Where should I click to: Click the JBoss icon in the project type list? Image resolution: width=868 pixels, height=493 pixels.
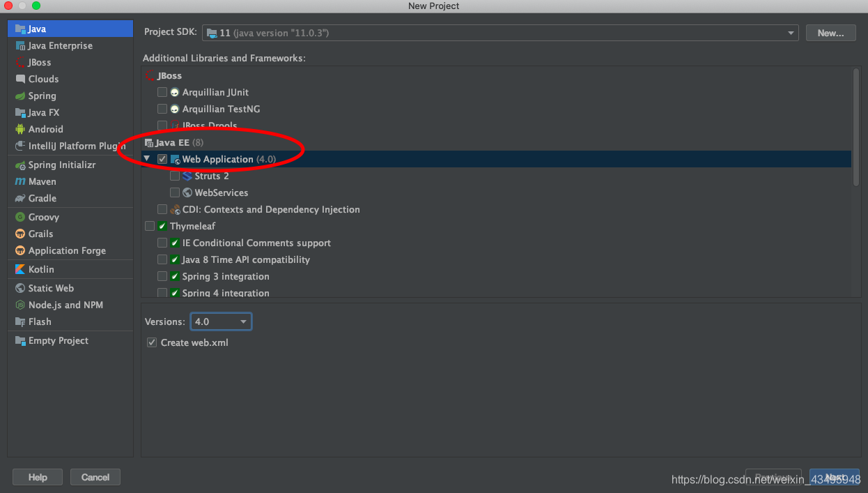pos(20,63)
